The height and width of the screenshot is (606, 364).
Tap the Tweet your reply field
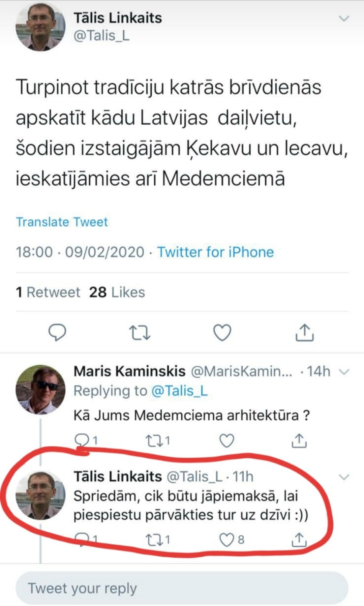(182, 588)
